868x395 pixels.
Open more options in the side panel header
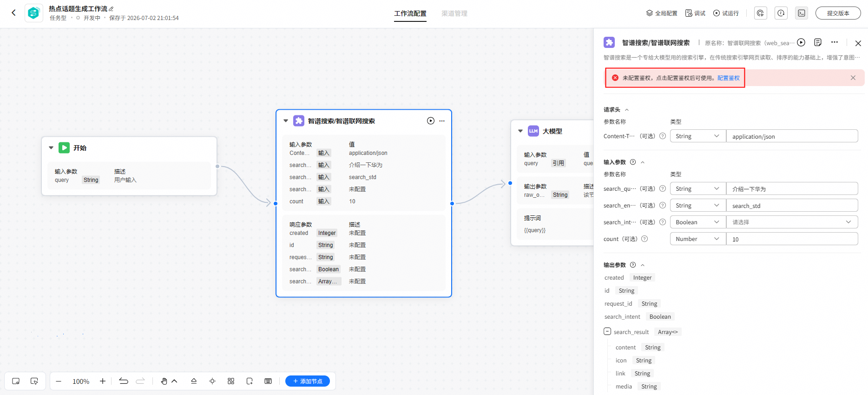click(835, 42)
